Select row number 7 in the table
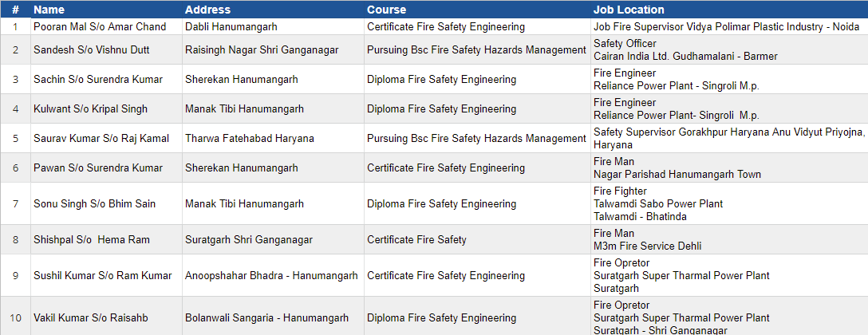 15,204
